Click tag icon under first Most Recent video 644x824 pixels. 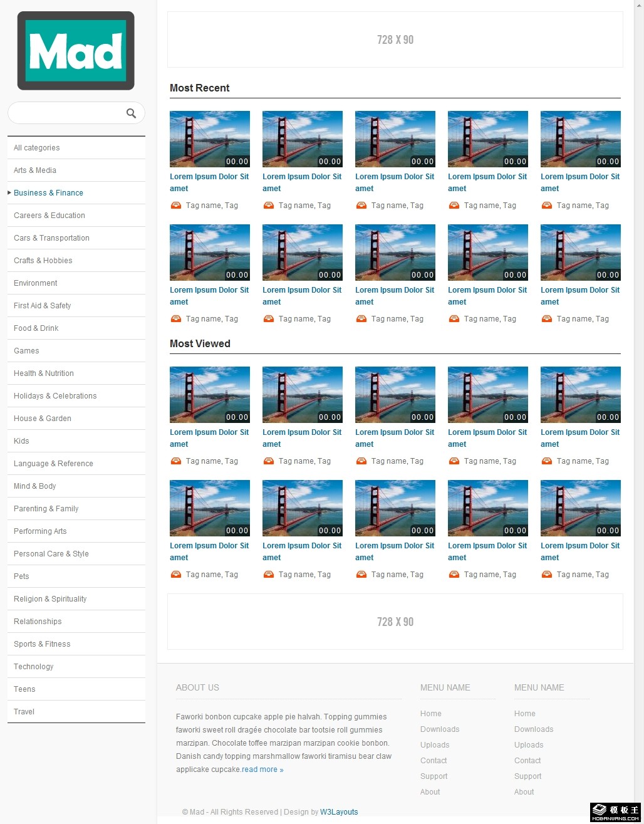[176, 206]
